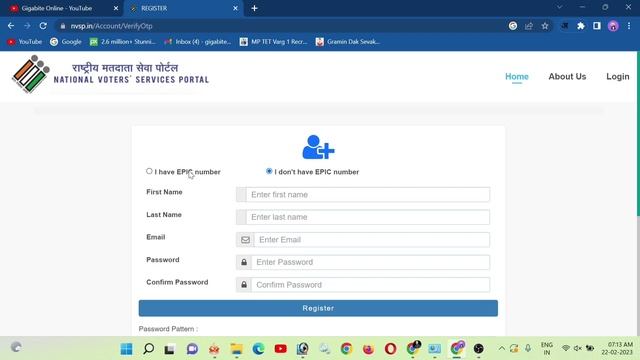The image size is (640, 360).
Task: Open the Google bookmark
Action: click(66, 42)
